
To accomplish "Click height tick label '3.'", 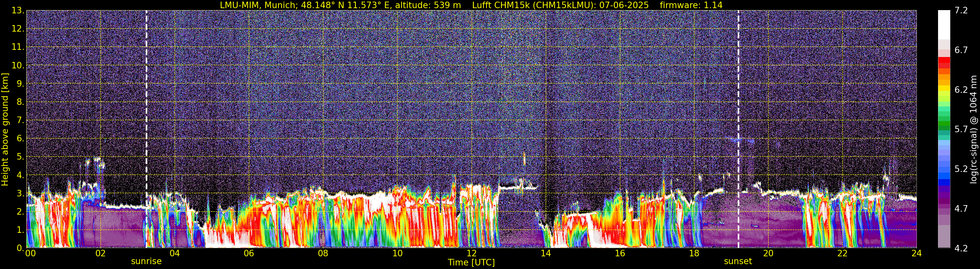I will click(20, 193).
